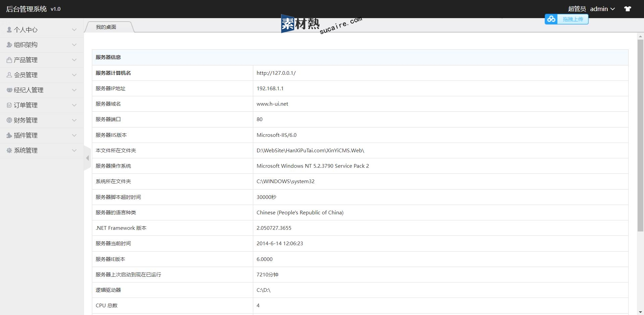The height and width of the screenshot is (315, 644).
Task: Select the 7210分钟 uptime value
Action: [267, 275]
